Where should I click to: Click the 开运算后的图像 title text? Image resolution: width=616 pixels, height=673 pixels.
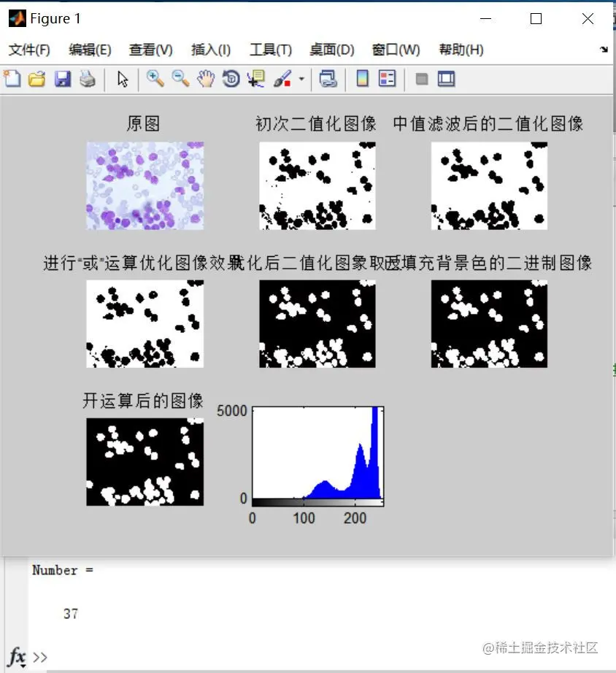[143, 401]
